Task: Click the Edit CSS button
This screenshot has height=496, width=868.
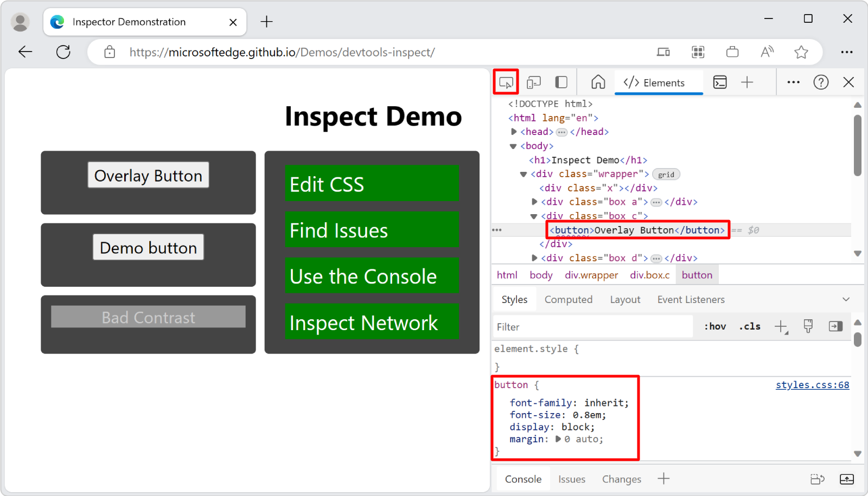Action: pos(371,184)
